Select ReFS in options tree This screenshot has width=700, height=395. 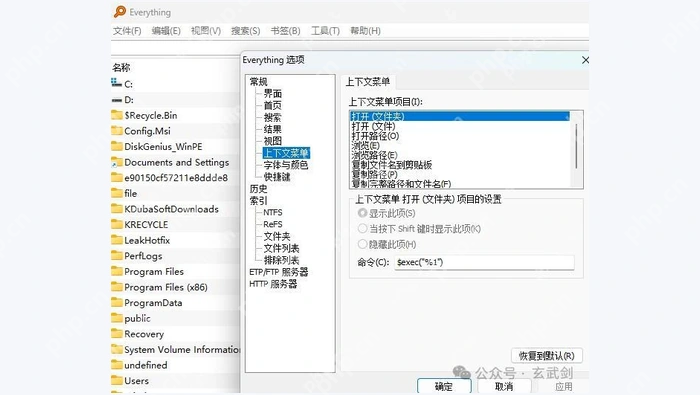[273, 224]
